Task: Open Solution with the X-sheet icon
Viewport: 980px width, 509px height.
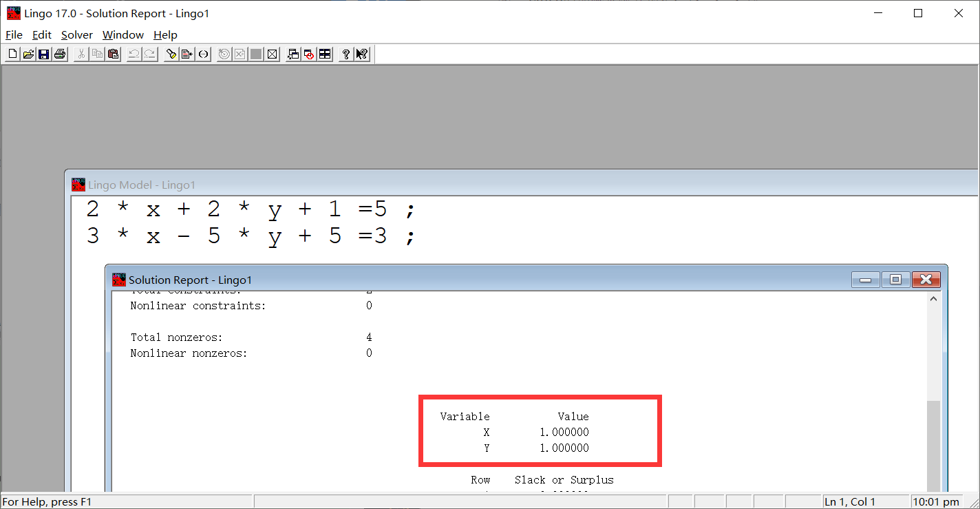Action: pos(240,54)
